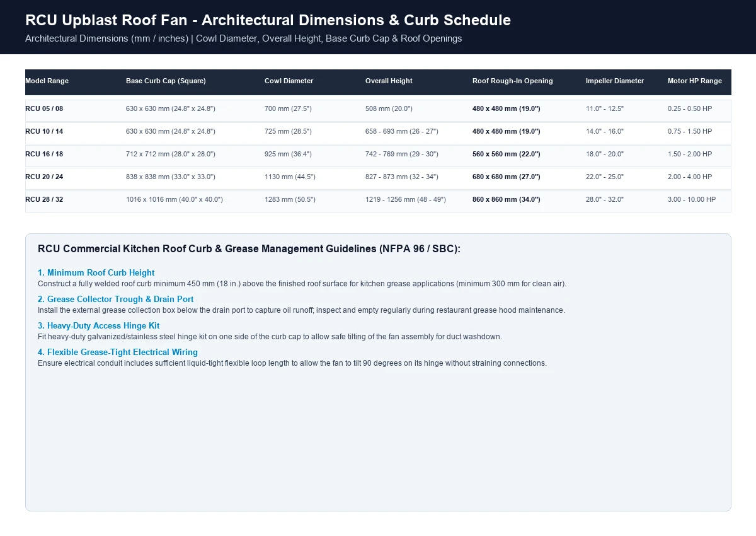Click the 'Roof Rough-In Opening' column header

click(x=513, y=81)
